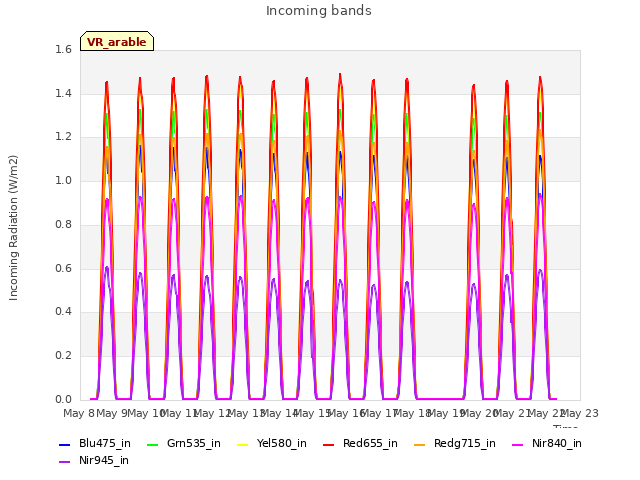Click the Yel580_in legend label
Image resolution: width=640 pixels, height=480 pixels.
pos(282,444)
